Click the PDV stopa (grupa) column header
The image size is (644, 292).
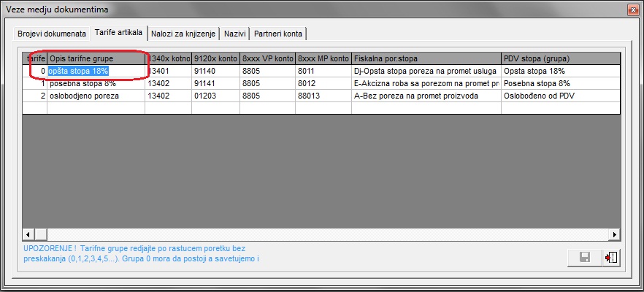point(560,58)
